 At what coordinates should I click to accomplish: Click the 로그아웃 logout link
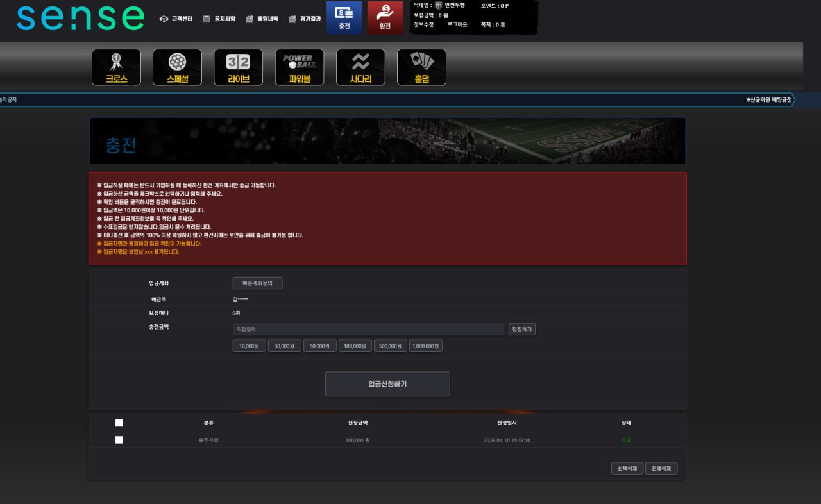point(457,24)
